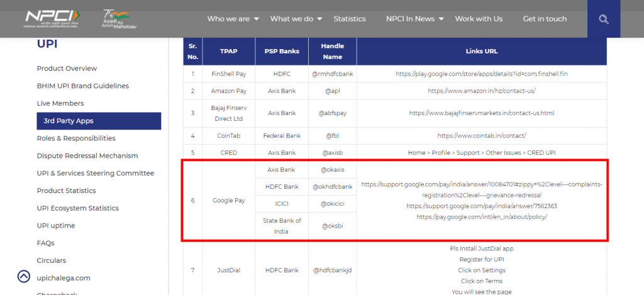The width and height of the screenshot is (644, 295).
Task: Select the @hdfcbankjd handle cell
Action: click(333, 270)
